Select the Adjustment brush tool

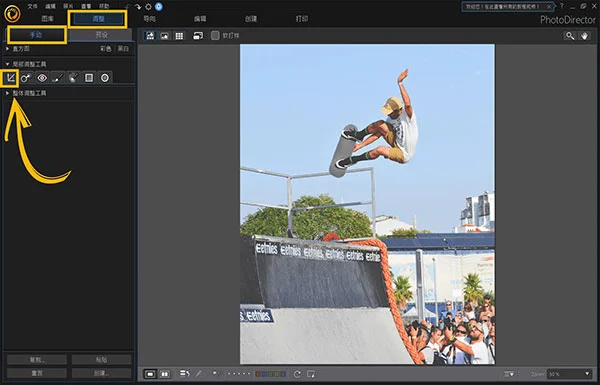point(57,78)
